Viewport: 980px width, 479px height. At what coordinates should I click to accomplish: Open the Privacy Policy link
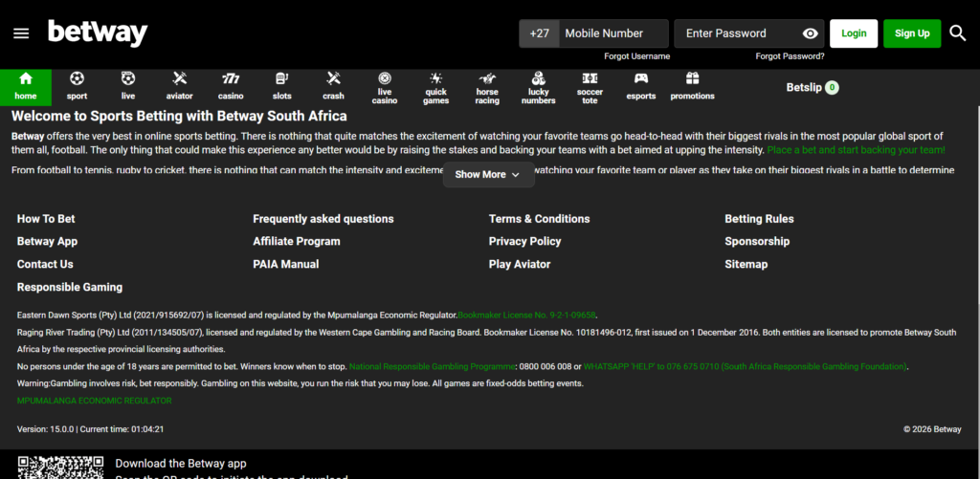point(525,241)
